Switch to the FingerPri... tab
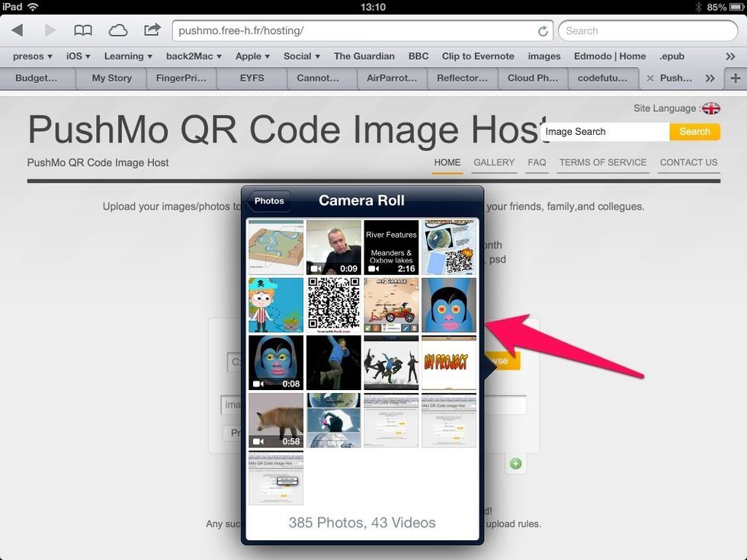Image resolution: width=747 pixels, height=560 pixels. (x=181, y=78)
